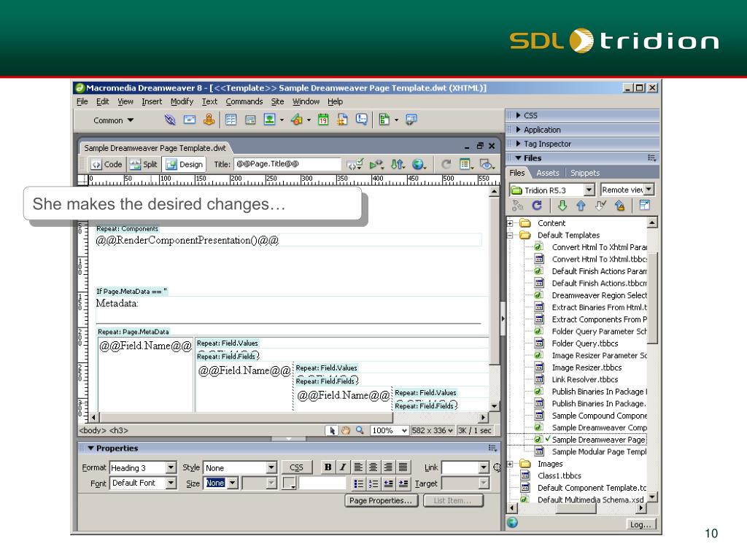Screen dimensions: 747x560
Task: Open the Templates insert icon
Action: pos(384,120)
